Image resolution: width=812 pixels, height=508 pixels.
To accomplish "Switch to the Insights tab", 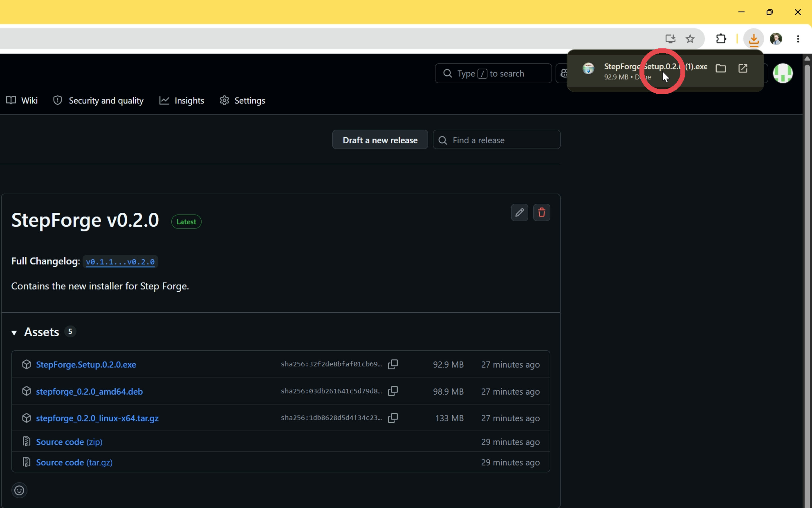I will point(182,100).
